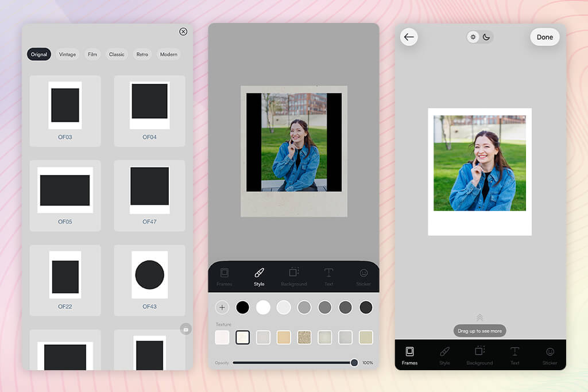Viewport: 588px width, 392px height.
Task: Select the third light gray texture
Action: pyautogui.click(x=263, y=337)
